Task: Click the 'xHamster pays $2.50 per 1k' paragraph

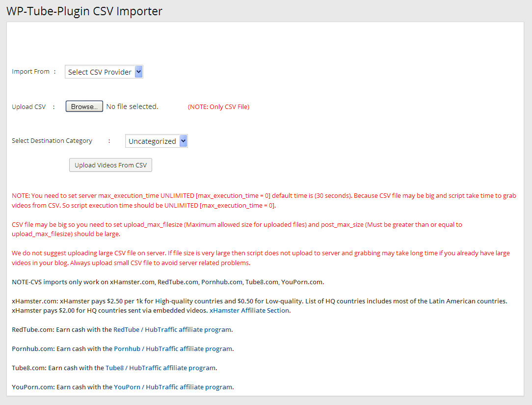Action: 260,305
